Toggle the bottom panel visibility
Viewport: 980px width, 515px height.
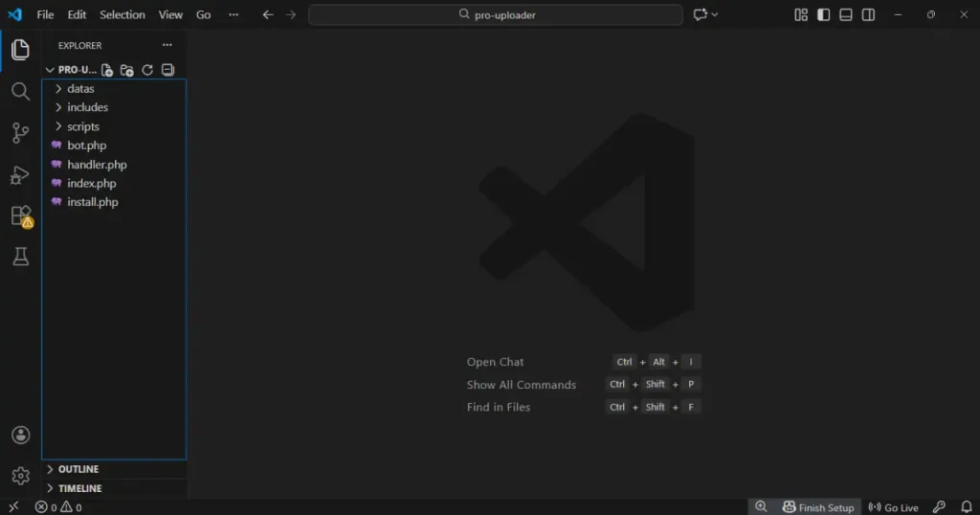(x=846, y=14)
